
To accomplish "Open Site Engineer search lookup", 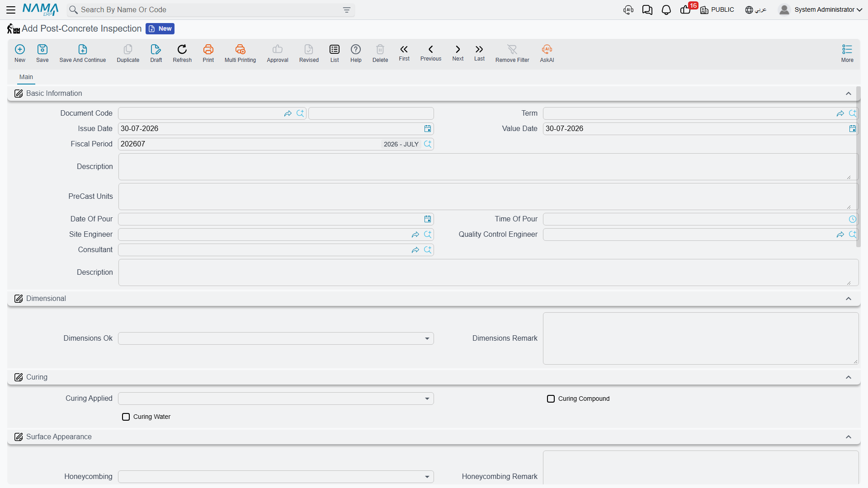I will (x=428, y=235).
